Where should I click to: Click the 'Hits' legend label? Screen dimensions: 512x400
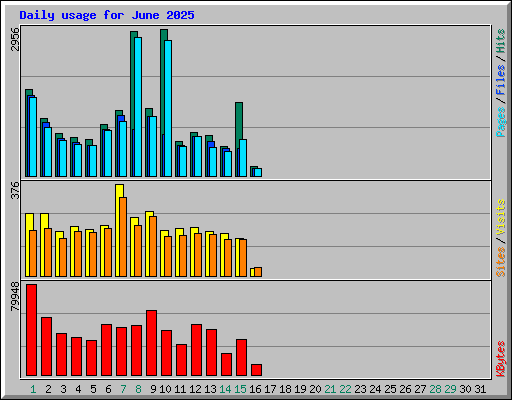(501, 41)
